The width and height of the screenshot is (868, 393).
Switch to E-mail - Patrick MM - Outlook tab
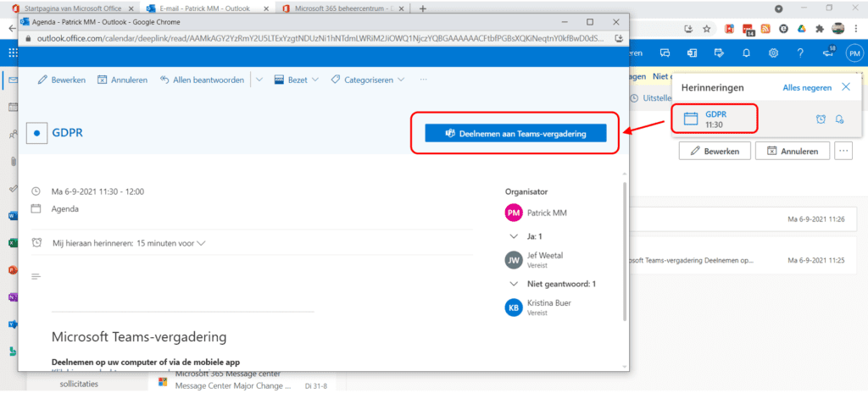(208, 8)
